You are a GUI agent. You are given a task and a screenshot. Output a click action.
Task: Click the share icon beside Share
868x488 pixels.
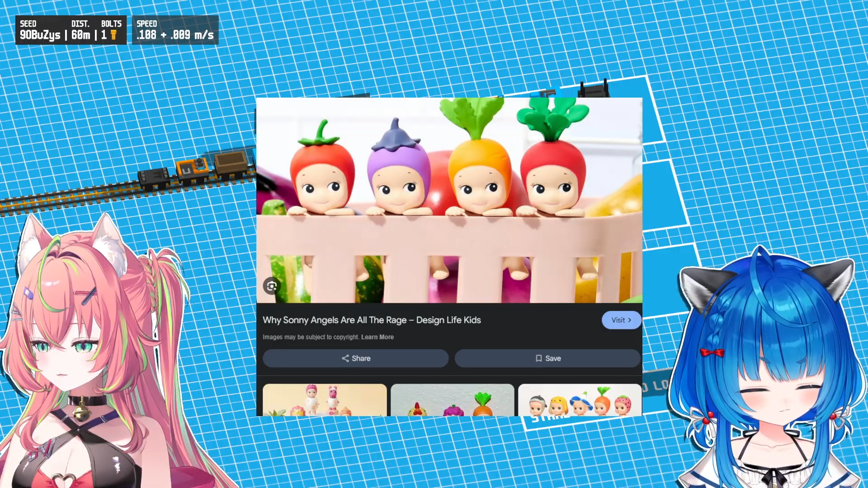pyautogui.click(x=345, y=358)
